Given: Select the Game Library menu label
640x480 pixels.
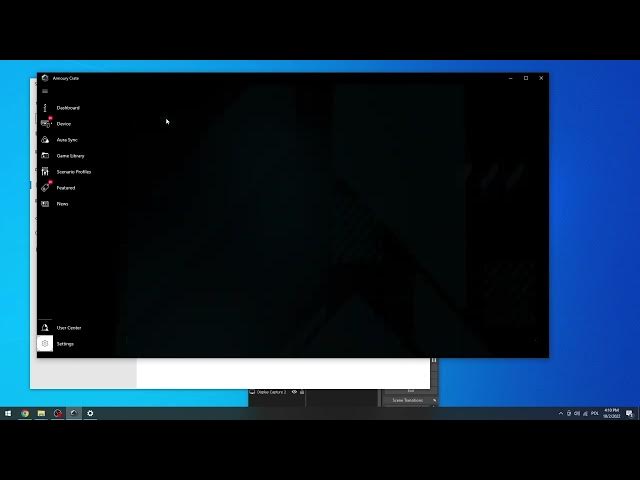Looking at the screenshot, I should click(x=71, y=156).
